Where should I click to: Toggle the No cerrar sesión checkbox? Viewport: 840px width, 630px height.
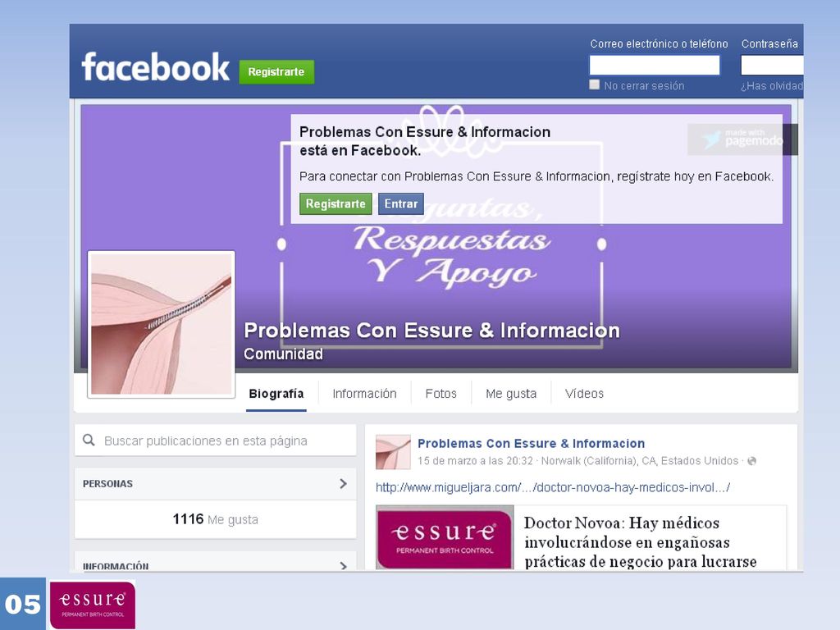[x=594, y=84]
